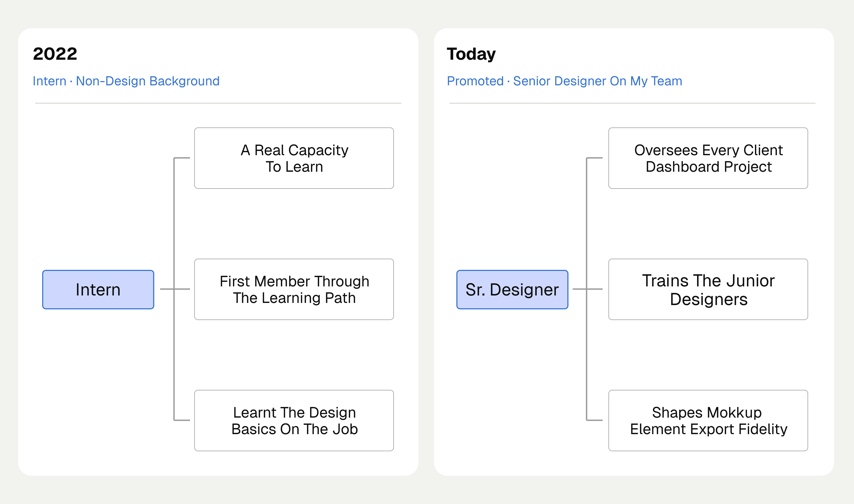Click 'Trains The Junior Designers' box
The height and width of the screenshot is (504, 854).
[x=708, y=289]
